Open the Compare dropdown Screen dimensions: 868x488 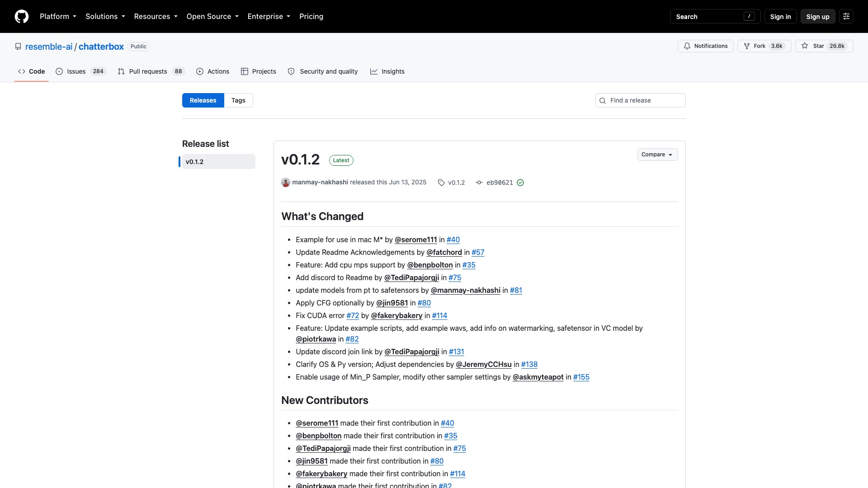coord(657,155)
